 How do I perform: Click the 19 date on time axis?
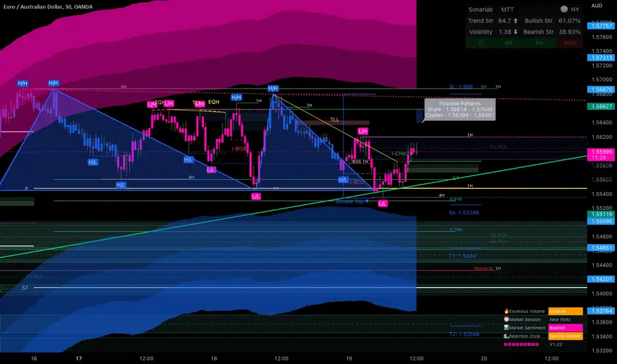[x=349, y=359]
